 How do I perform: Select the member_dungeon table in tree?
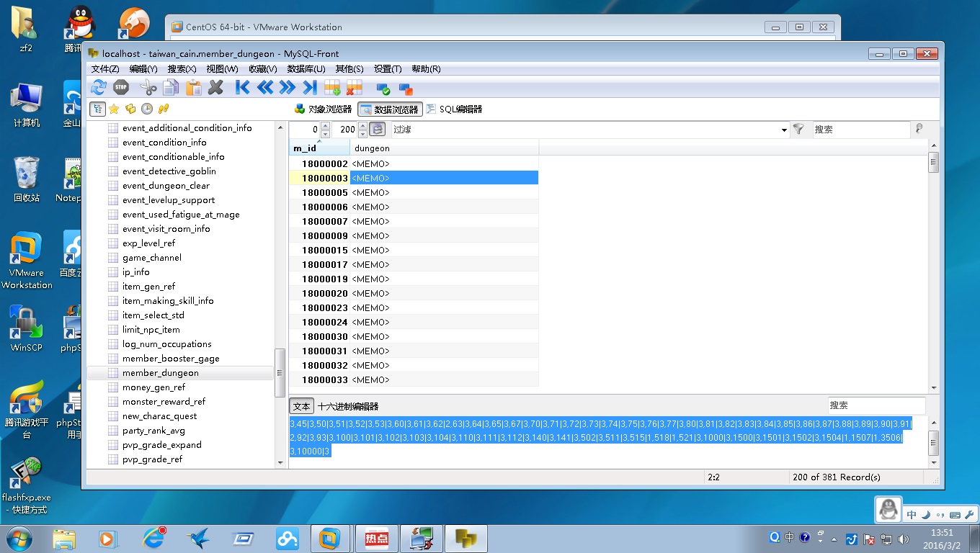[x=161, y=373]
